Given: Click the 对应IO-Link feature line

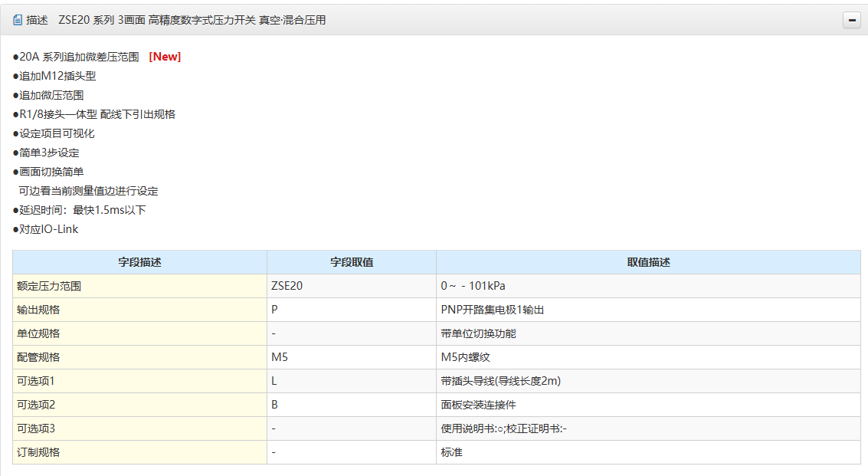Looking at the screenshot, I should [46, 229].
